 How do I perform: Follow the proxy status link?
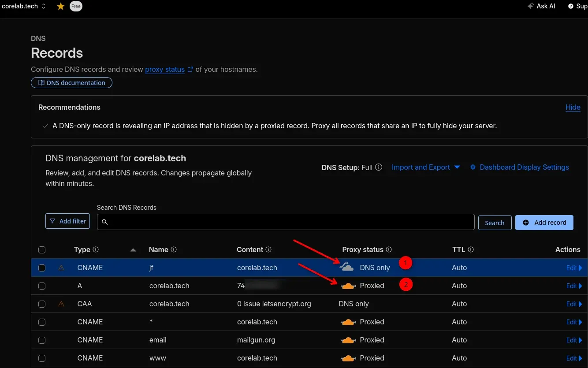tap(165, 69)
